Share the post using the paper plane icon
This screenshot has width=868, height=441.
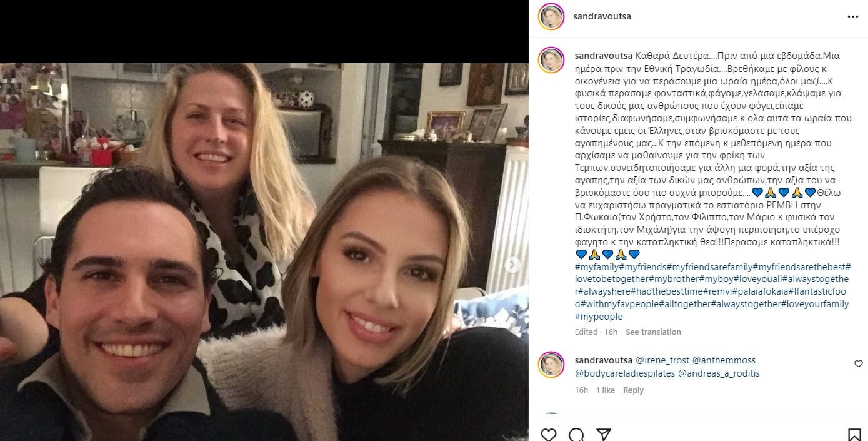pos(603,434)
